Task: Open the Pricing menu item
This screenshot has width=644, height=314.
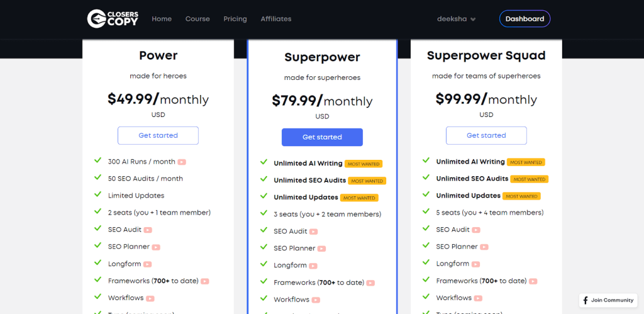Action: coord(235,19)
